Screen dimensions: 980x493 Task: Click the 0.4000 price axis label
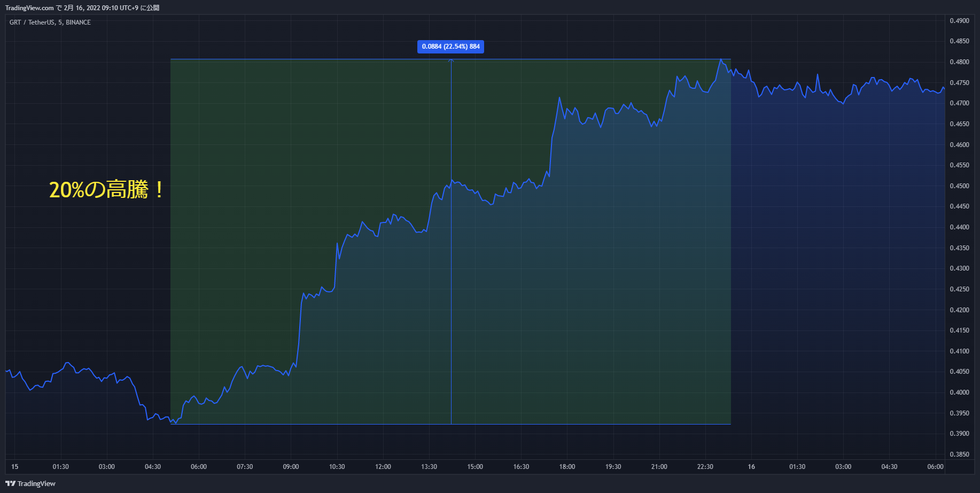click(x=959, y=392)
